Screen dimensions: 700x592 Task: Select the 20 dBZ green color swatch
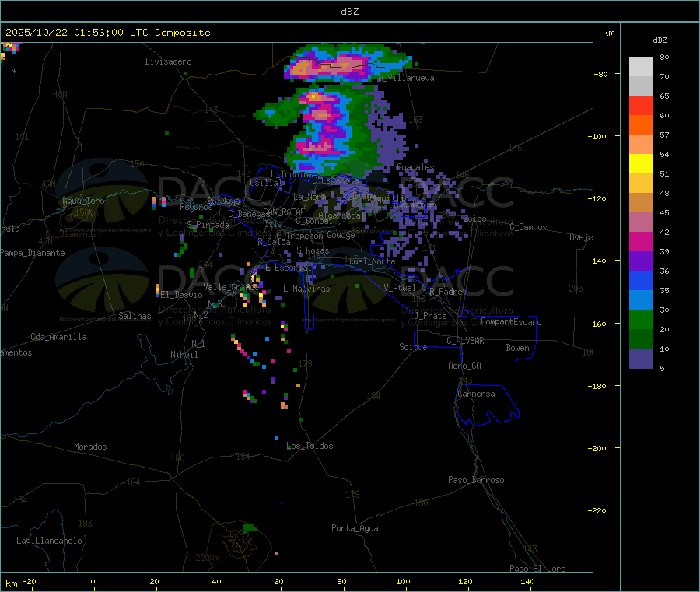coord(641,319)
